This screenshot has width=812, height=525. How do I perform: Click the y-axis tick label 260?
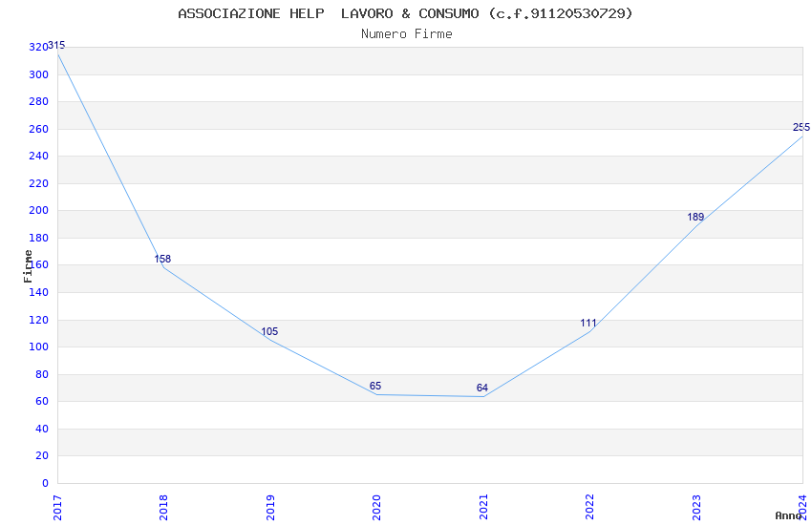pyautogui.click(x=38, y=129)
